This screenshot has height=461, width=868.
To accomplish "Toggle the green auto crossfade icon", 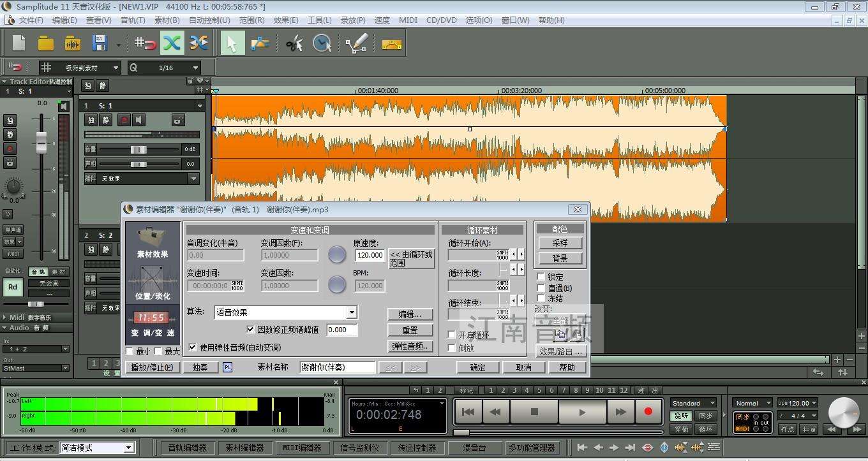I will point(172,43).
